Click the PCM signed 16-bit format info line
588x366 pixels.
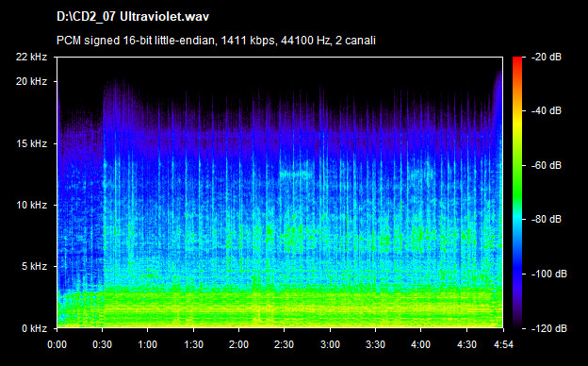click(x=216, y=41)
